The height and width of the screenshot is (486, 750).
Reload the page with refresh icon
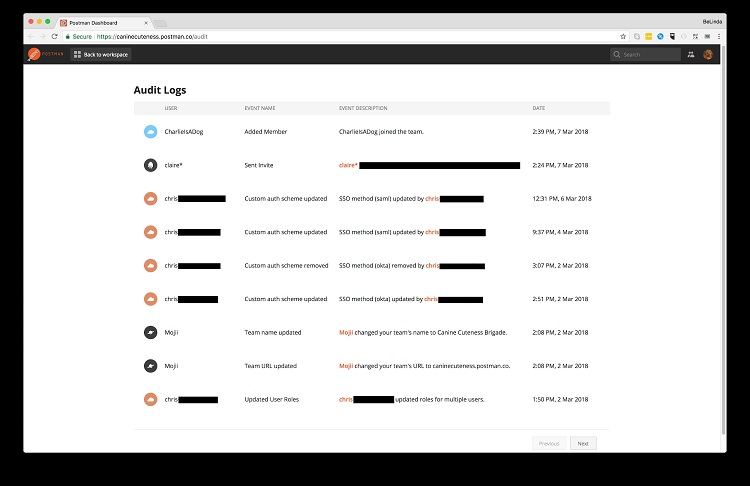[55, 36]
